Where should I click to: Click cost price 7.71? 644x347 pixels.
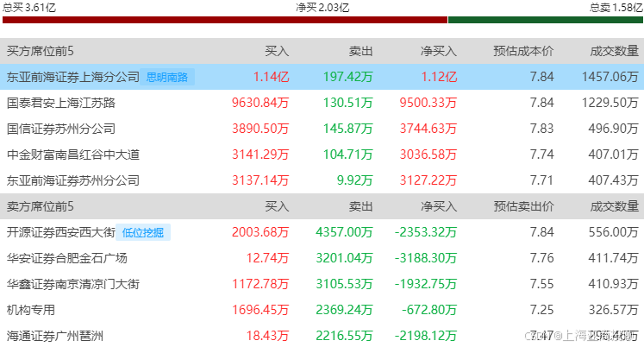pyautogui.click(x=541, y=180)
